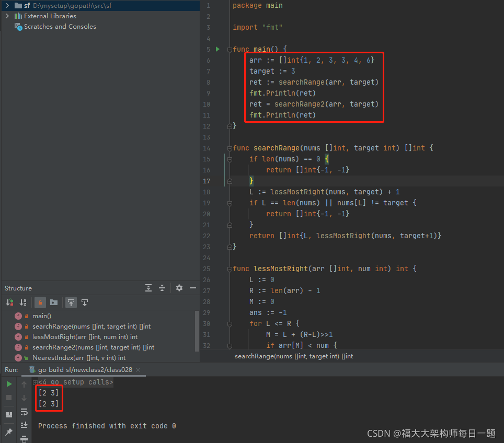The width and height of the screenshot is (504, 443).
Task: Collapse func main fold marker
Action: coord(230,50)
